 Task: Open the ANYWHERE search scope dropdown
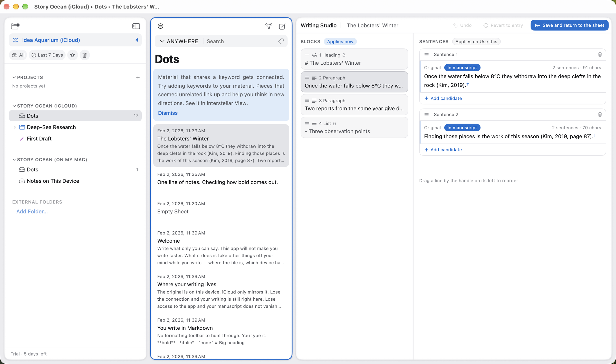tap(179, 41)
